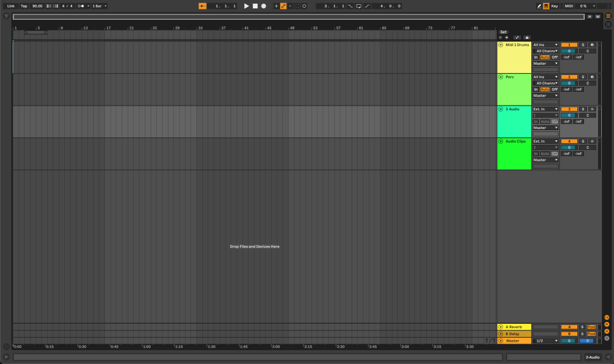The height and width of the screenshot is (364, 614).
Task: Toggle Post button on A Reverb return
Action: point(592,327)
